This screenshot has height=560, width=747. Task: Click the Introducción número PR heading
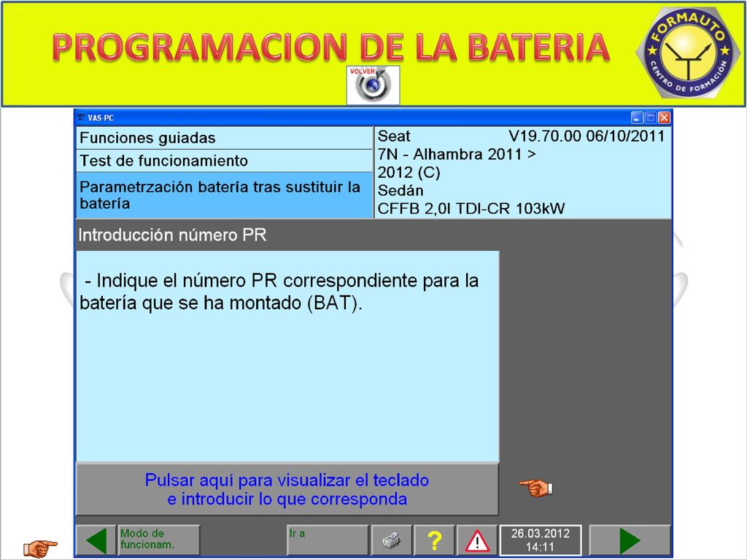pos(172,236)
